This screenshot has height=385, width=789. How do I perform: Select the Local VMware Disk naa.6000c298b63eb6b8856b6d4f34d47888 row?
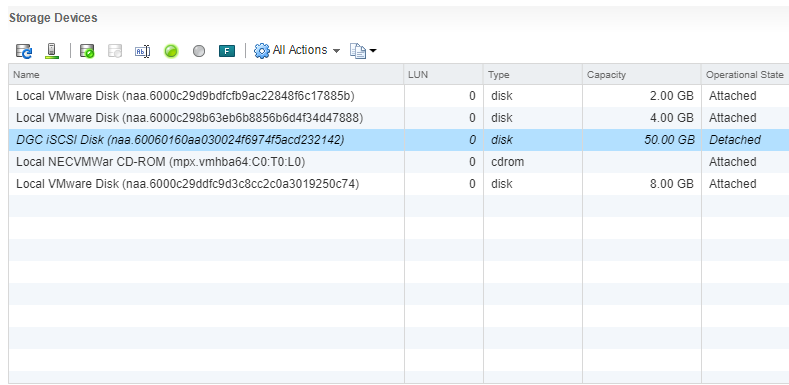pyautogui.click(x=399, y=118)
